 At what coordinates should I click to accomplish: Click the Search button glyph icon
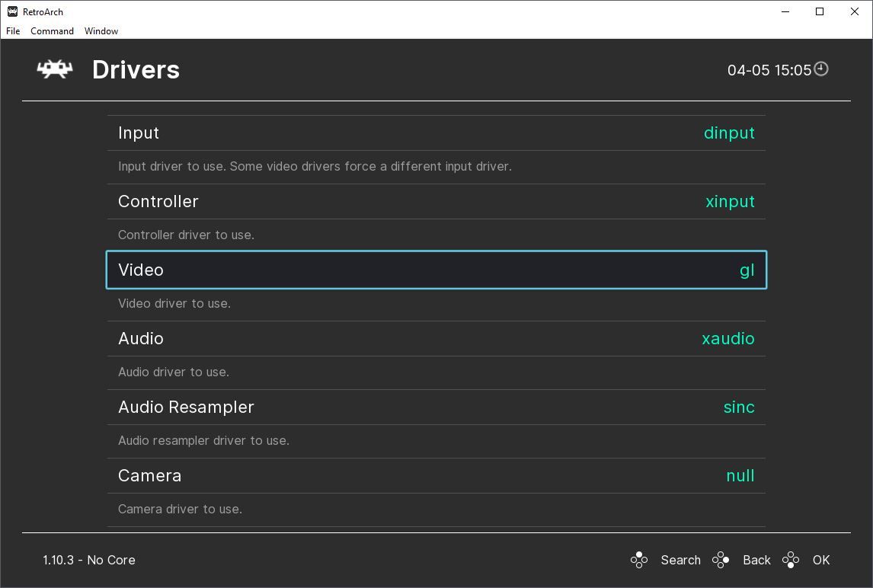coord(639,561)
